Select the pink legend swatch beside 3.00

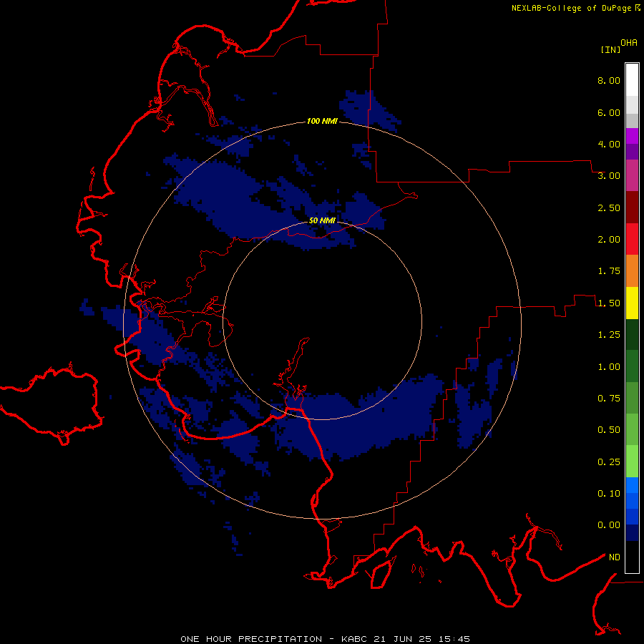(x=632, y=175)
